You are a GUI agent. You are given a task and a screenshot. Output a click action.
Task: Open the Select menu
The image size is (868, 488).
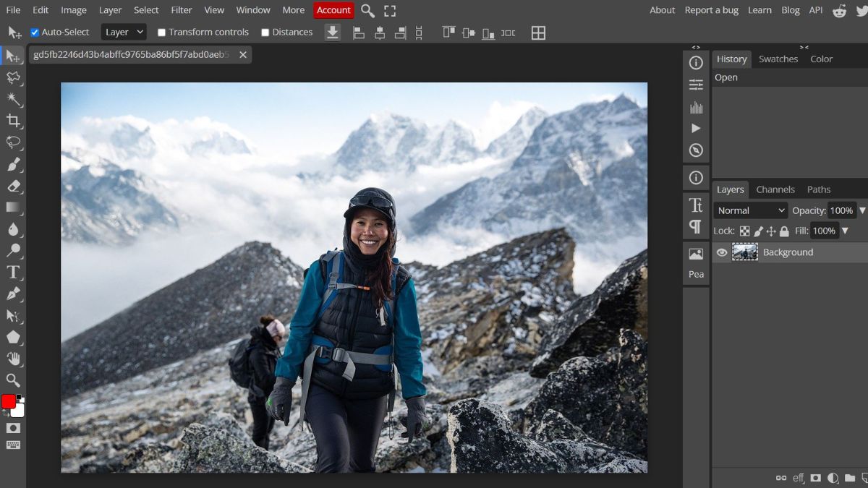tap(146, 10)
